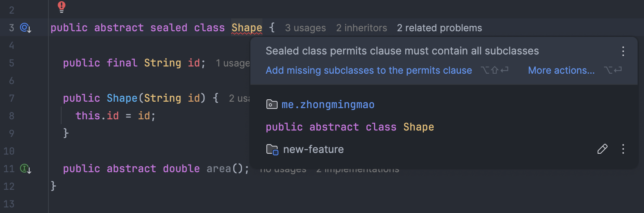
Task: Click the inherited class gutter icon on line 3
Action: 26,28
